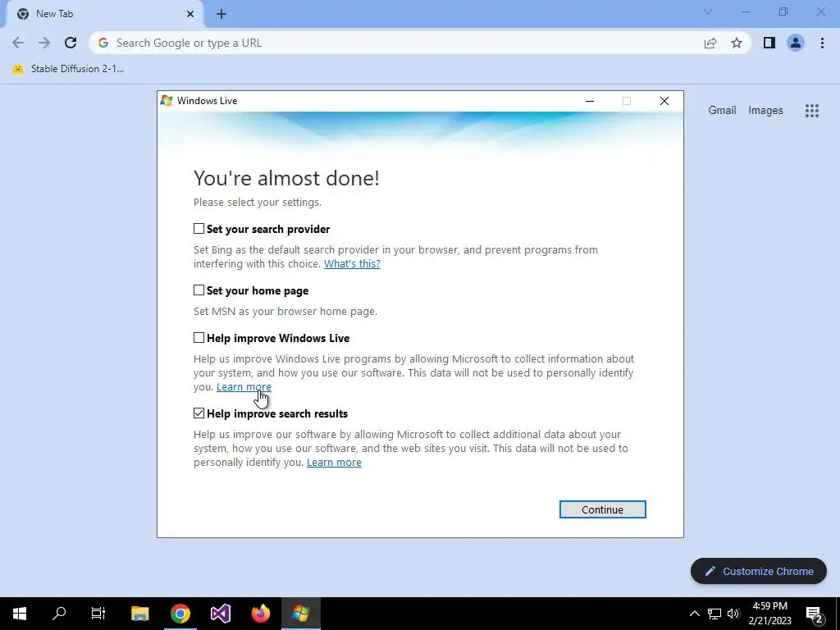Uncheck Help improve search results
This screenshot has width=840, height=630.
pyautogui.click(x=199, y=413)
